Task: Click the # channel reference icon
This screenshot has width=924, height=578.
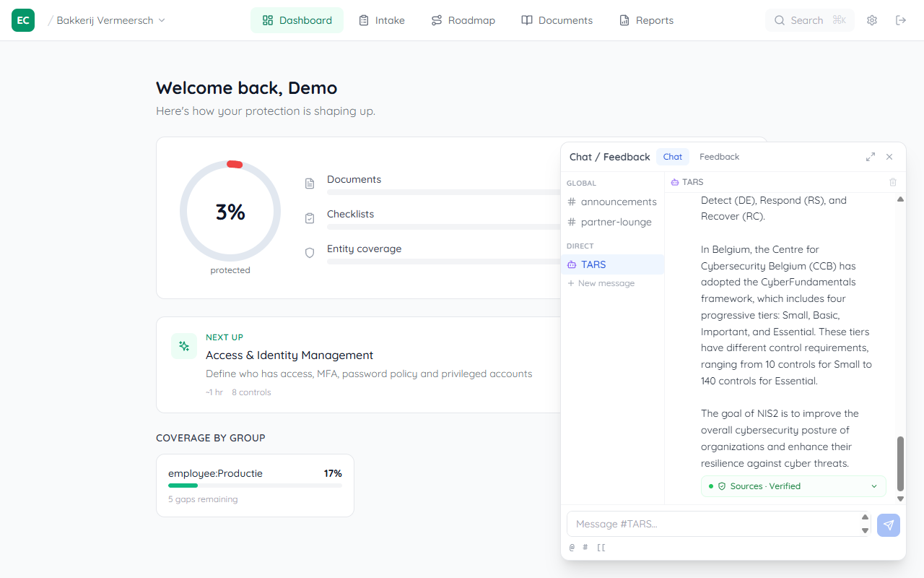Action: coord(585,547)
